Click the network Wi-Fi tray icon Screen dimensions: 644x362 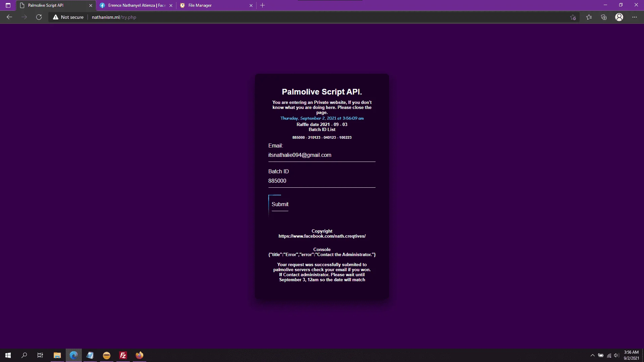click(609, 355)
